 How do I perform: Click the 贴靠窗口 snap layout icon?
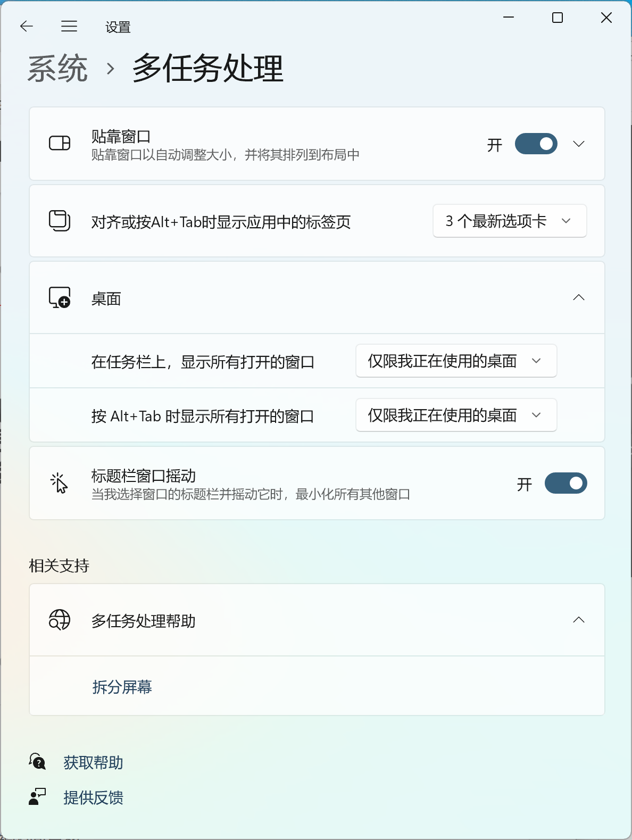pyautogui.click(x=60, y=143)
